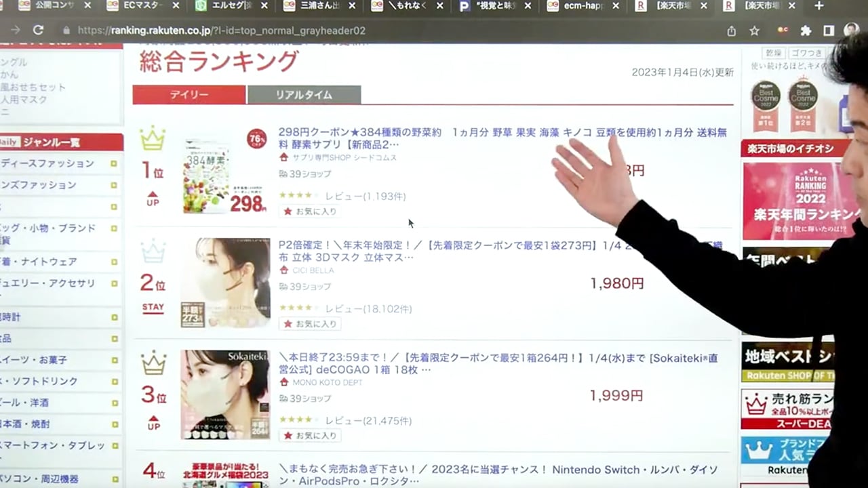Open the 298円クーポン 酵素サプリ product link
This screenshot has width=868, height=488.
click(x=502, y=138)
